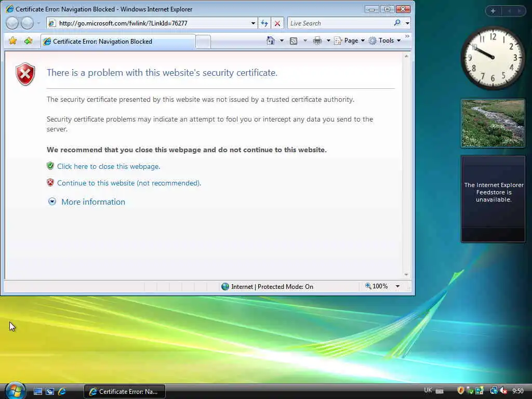Viewport: 532px width, 399px height.
Task: Click the green shield icon beside close link
Action: 50,166
